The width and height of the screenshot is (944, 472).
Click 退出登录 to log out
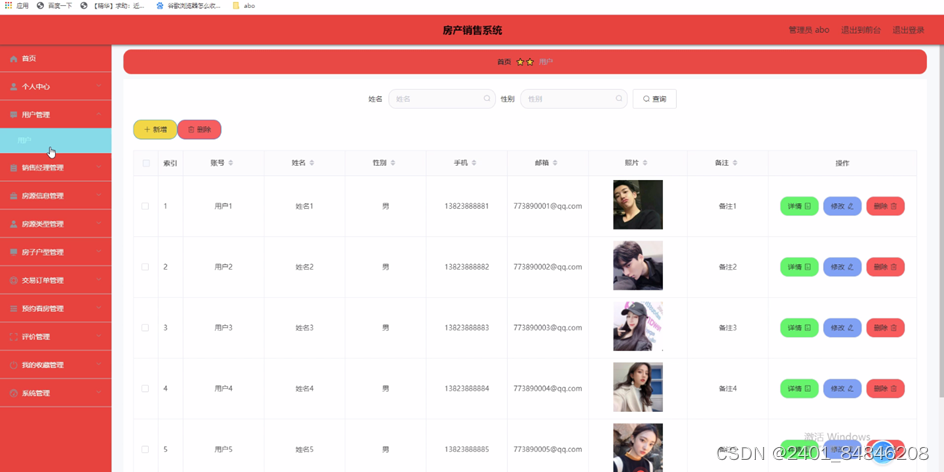coord(908,30)
